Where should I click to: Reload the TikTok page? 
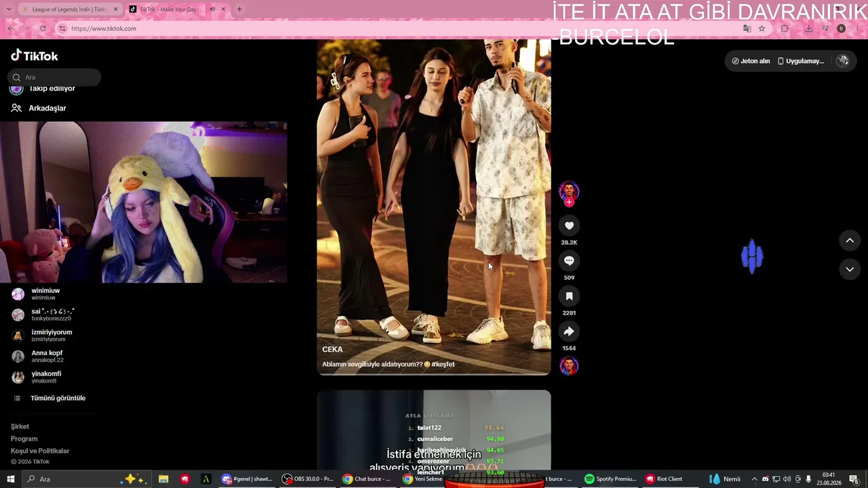(x=43, y=28)
